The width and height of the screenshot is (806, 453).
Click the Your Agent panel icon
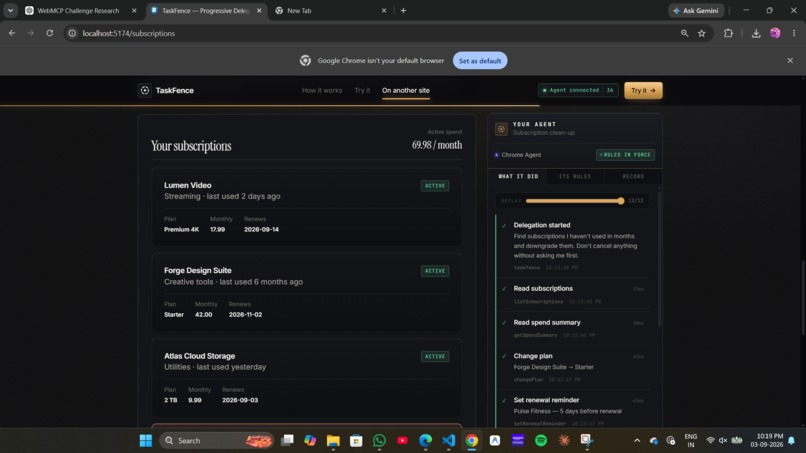[x=501, y=129]
